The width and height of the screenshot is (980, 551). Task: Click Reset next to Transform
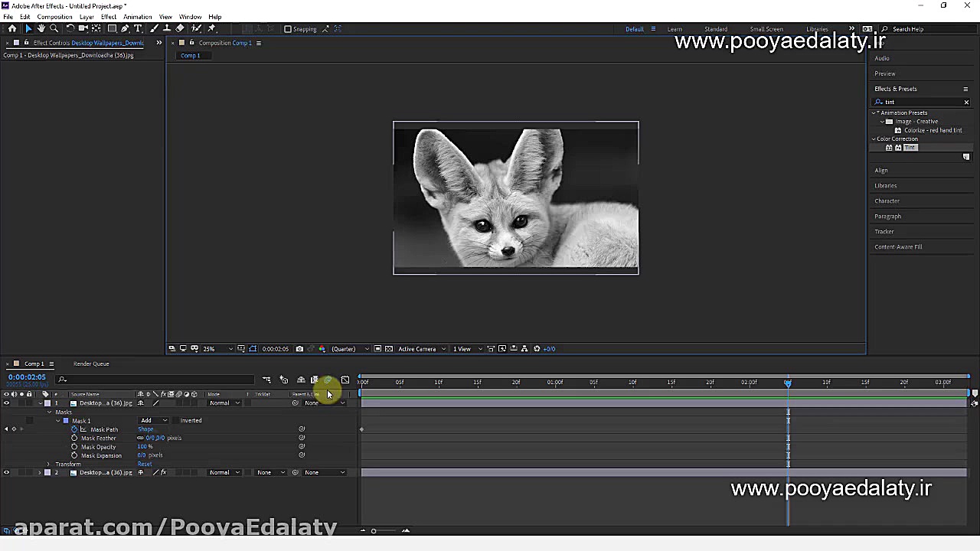pos(144,464)
